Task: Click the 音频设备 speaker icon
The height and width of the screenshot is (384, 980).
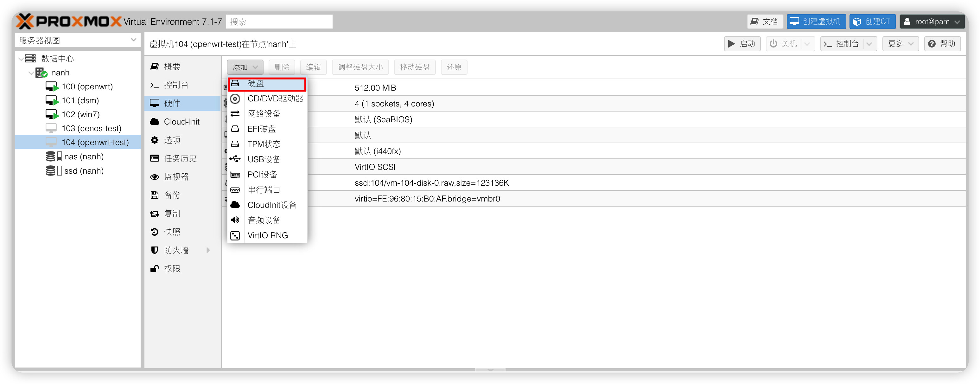Action: 235,220
